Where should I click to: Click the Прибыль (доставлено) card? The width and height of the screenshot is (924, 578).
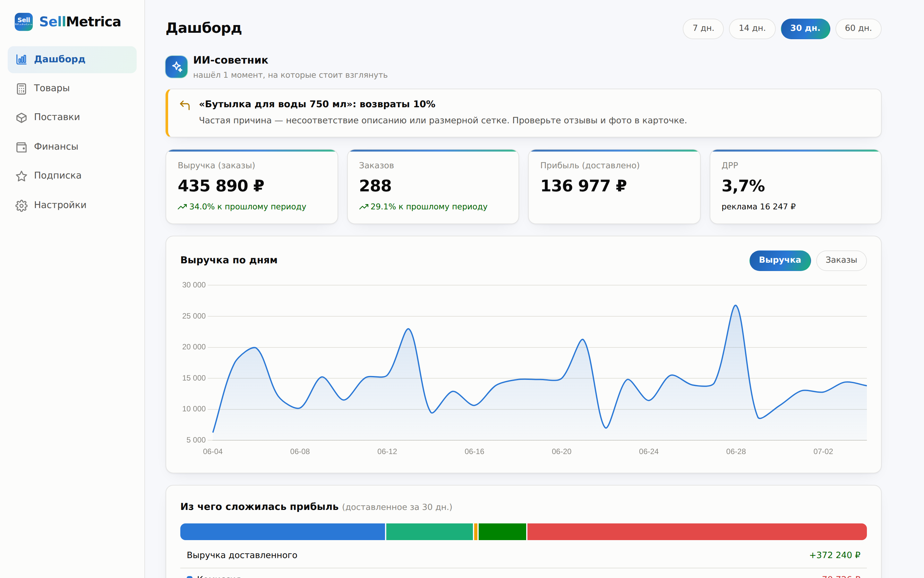pyautogui.click(x=614, y=187)
